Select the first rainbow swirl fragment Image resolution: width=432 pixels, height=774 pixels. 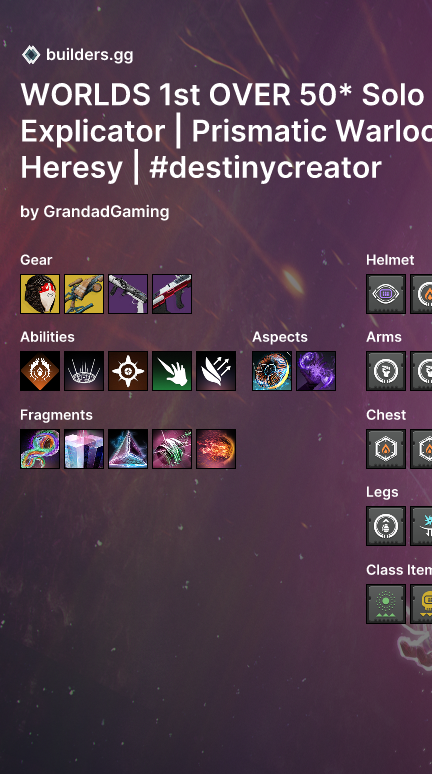[x=40, y=449]
